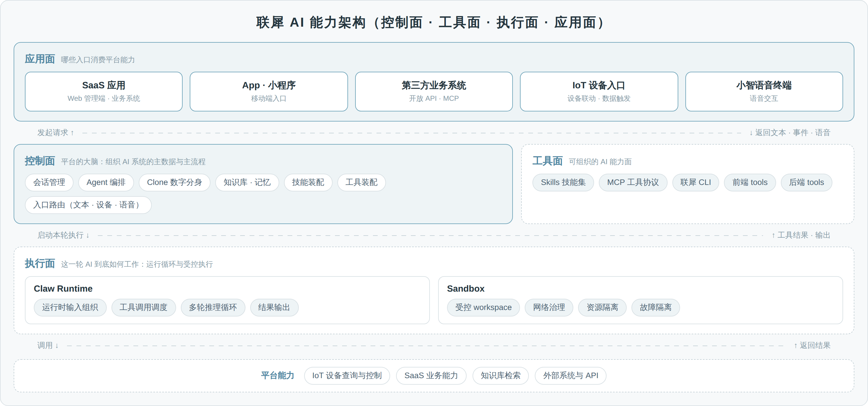
Task: Click the 受控 workspace pill
Action: click(x=483, y=307)
